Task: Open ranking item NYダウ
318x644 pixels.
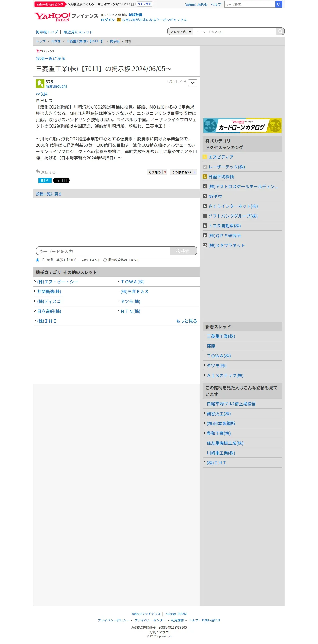Action: (215, 196)
